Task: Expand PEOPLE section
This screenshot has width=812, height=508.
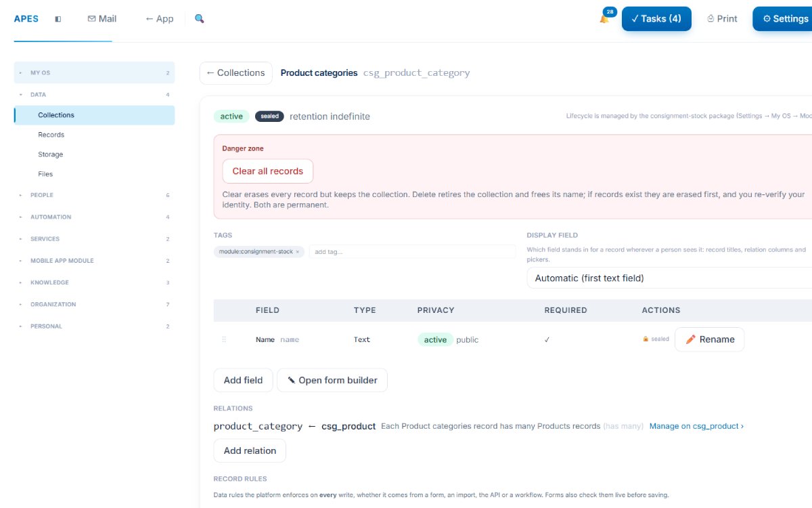Action: 94,195
